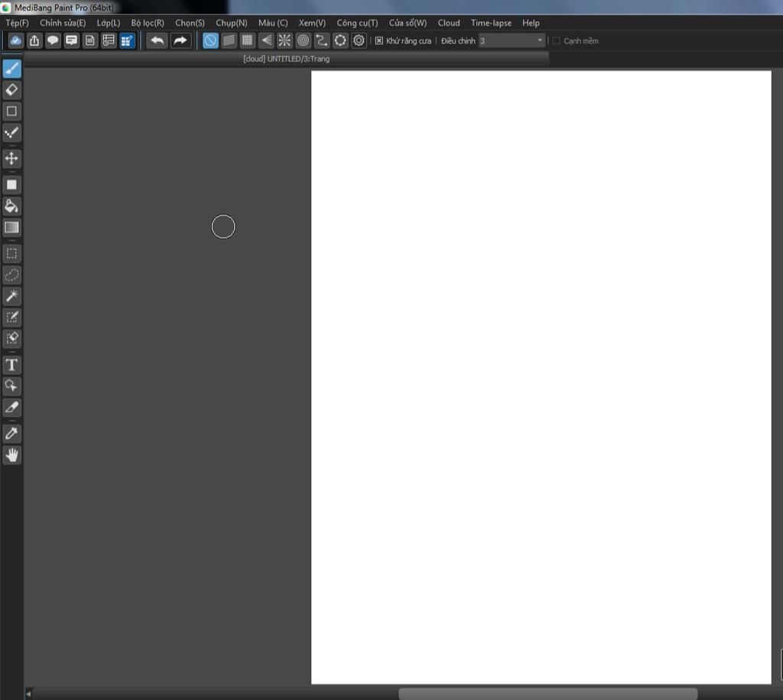Screen dimensions: 783x700
Task: Turn snap off
Action: (x=210, y=41)
